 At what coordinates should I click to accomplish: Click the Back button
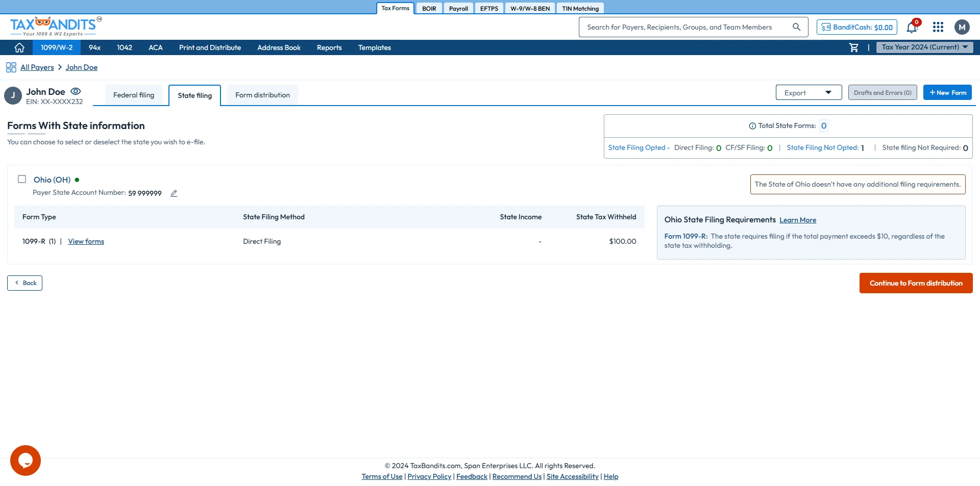[x=24, y=283]
